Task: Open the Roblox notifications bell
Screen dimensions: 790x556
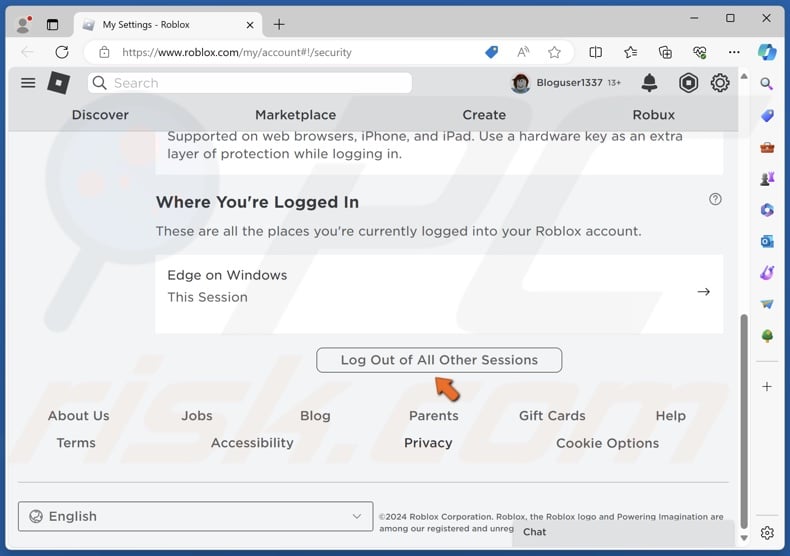Action: point(649,83)
